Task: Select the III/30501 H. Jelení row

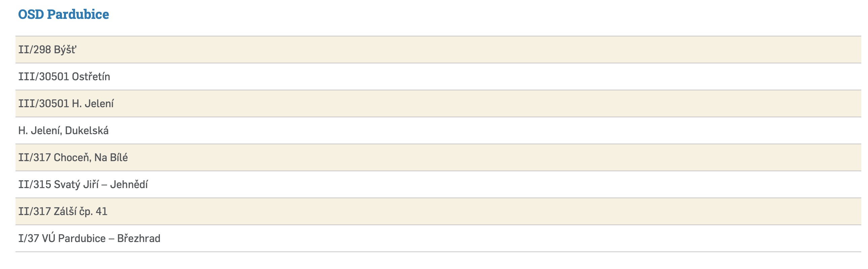Action: 438,103
